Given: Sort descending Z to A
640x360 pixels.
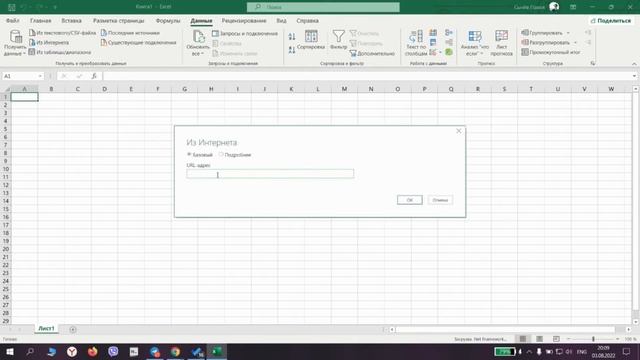Looking at the screenshot, I should point(292,50).
